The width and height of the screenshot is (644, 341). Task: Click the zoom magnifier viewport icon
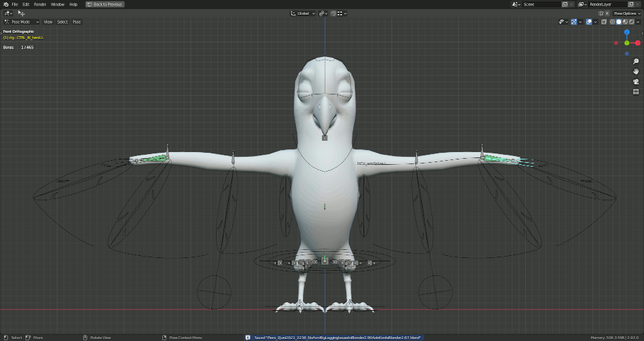(x=636, y=62)
